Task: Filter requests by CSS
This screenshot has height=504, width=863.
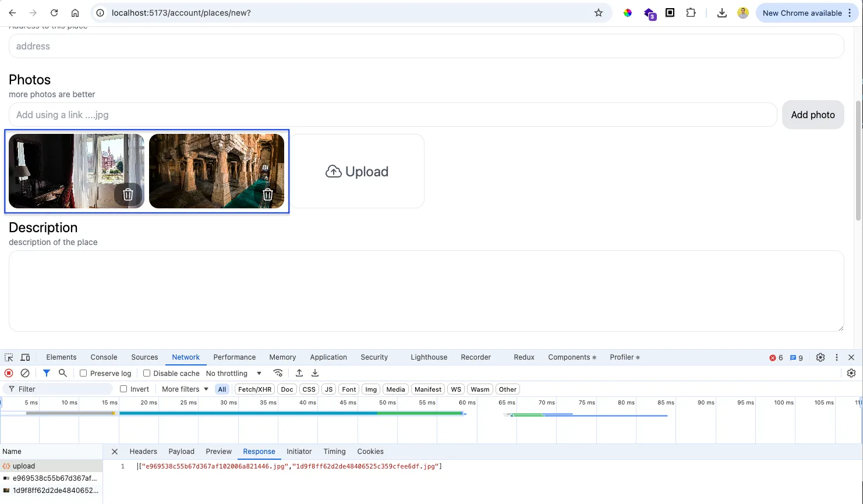Action: pos(309,389)
